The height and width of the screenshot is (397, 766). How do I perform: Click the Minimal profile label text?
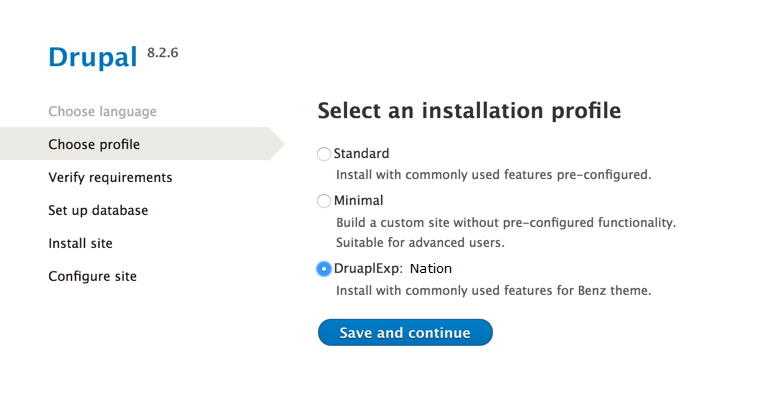[x=359, y=201]
